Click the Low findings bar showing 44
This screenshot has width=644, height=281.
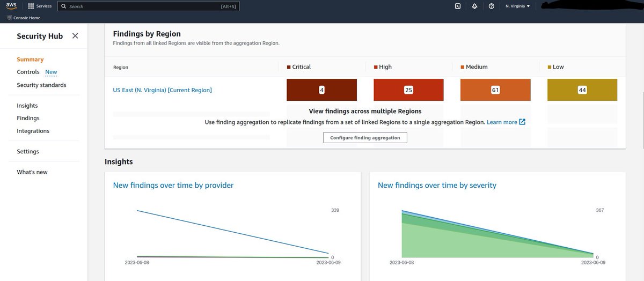[x=582, y=90]
